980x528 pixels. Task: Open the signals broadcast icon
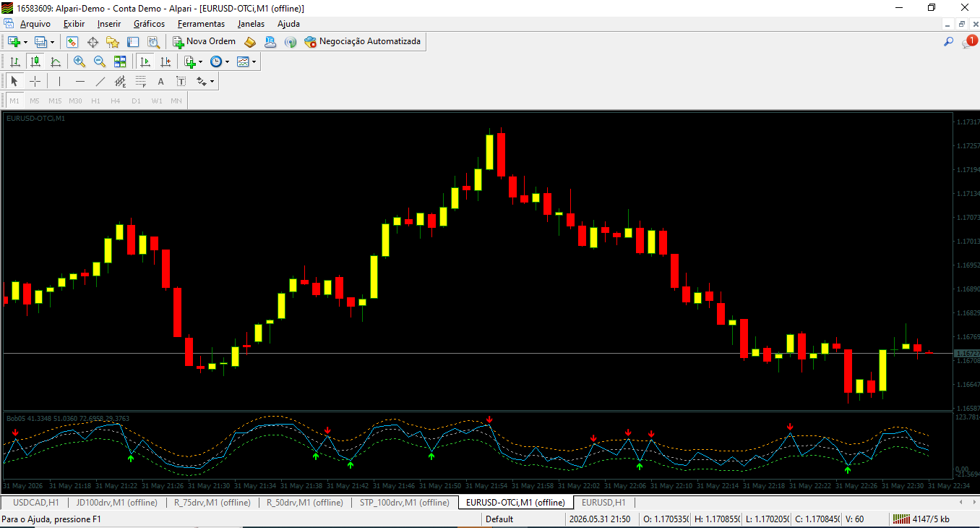click(x=291, y=42)
